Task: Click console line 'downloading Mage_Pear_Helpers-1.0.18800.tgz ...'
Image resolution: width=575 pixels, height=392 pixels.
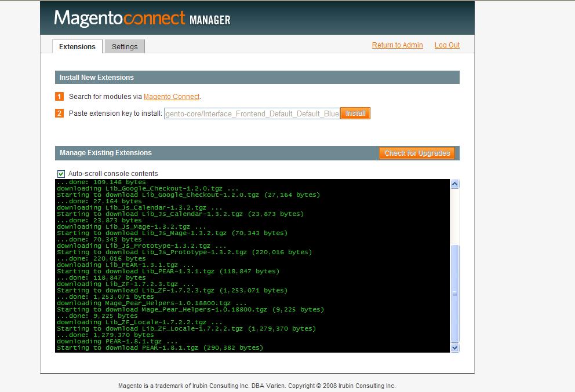Action: 152,303
